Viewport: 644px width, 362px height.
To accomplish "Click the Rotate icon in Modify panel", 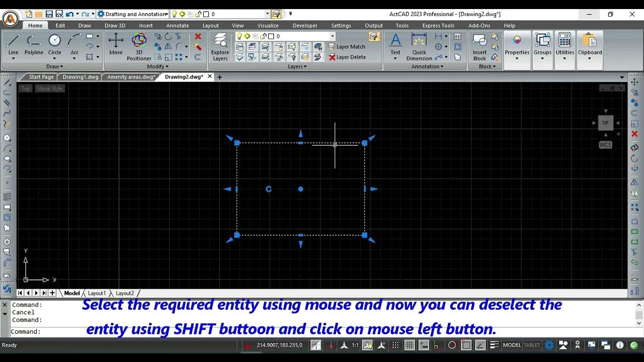I will pos(168,37).
